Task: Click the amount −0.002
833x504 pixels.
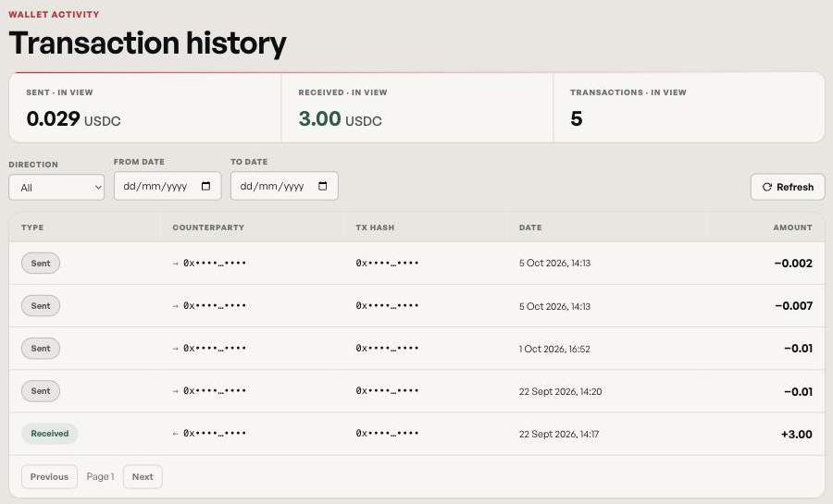Action: (793, 264)
